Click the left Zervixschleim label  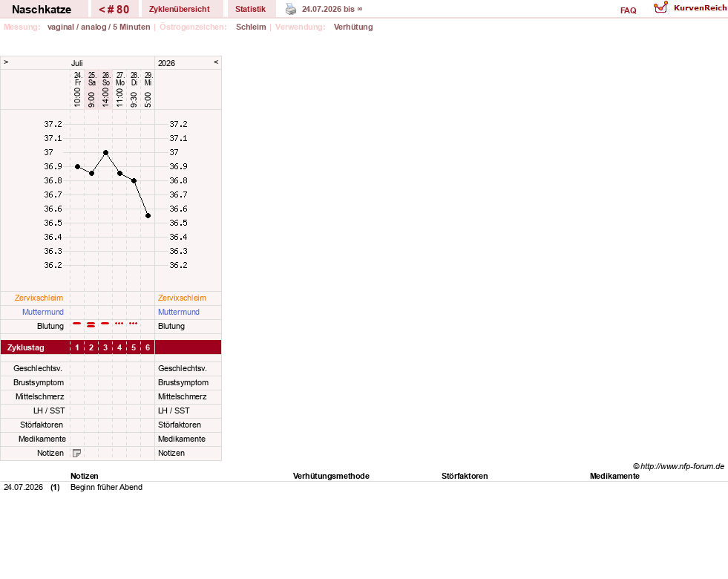(x=39, y=298)
